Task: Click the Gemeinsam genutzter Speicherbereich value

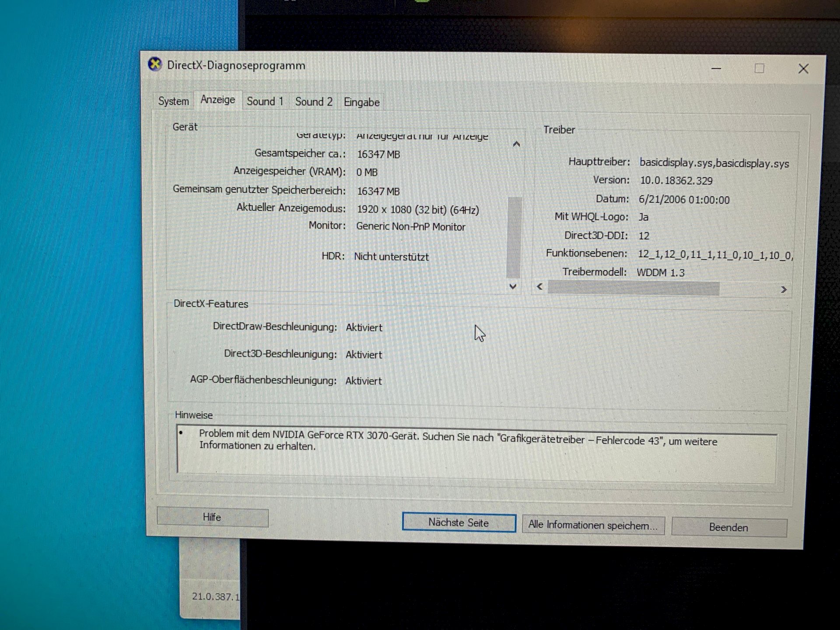Action: (378, 191)
